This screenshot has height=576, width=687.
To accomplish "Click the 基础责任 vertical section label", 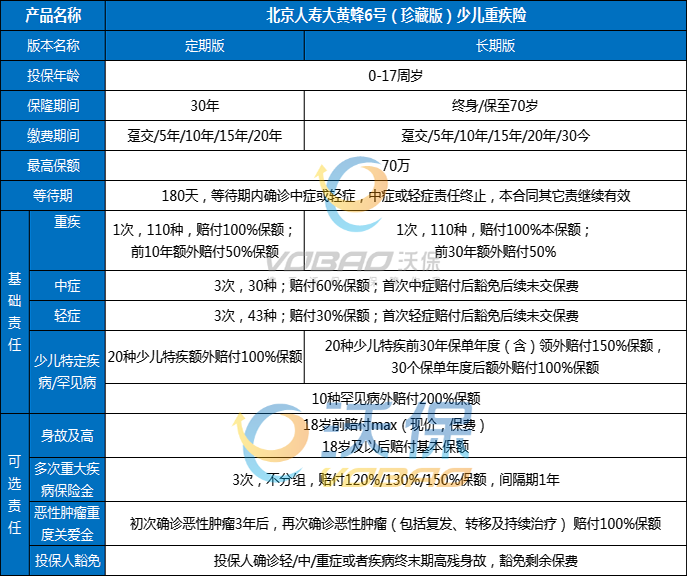I will coord(14,312).
